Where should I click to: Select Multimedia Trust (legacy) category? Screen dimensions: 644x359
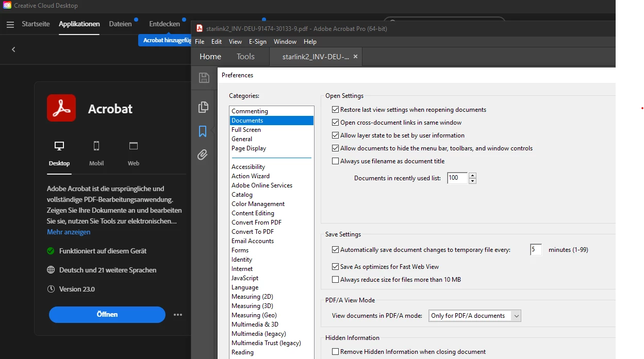[272, 343]
